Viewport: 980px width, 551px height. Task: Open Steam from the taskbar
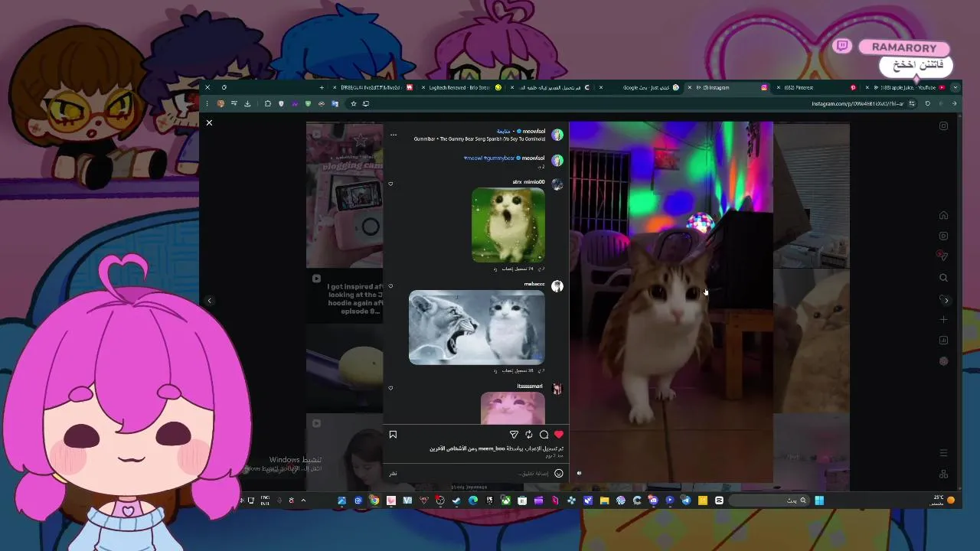pyautogui.click(x=456, y=500)
